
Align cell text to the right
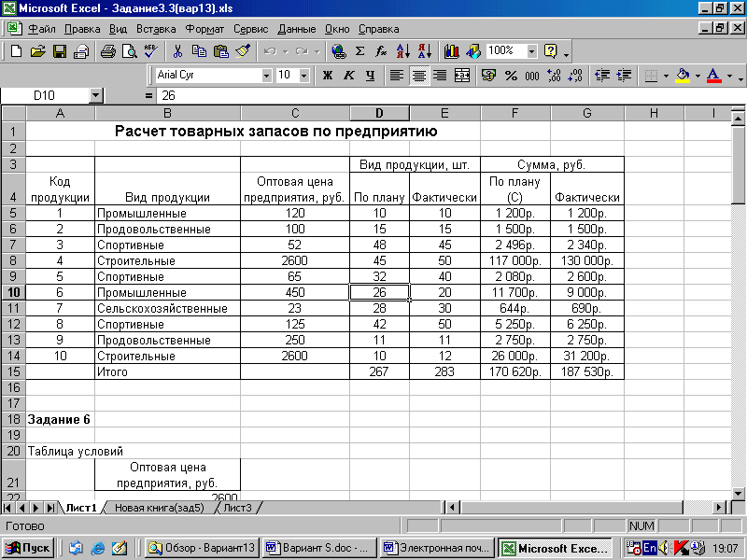point(440,76)
